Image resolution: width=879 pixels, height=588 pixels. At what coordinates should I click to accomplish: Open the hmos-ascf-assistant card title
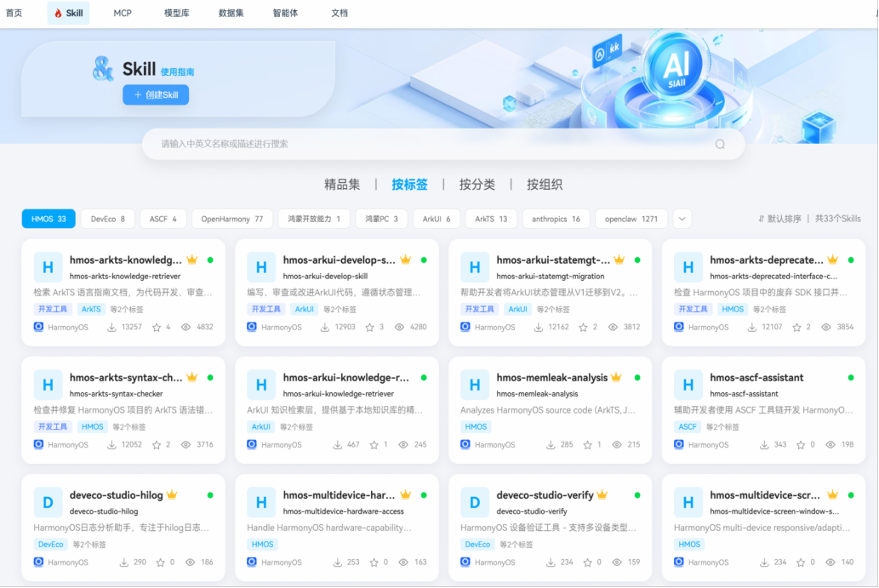point(756,378)
